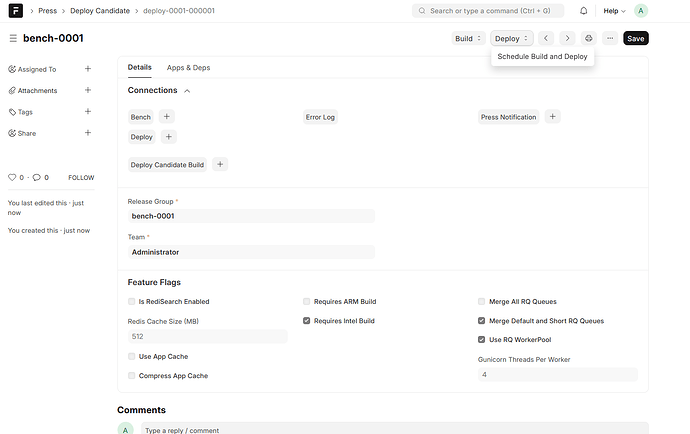Click the search magnifier icon
The image size is (690, 434).
pyautogui.click(x=422, y=11)
